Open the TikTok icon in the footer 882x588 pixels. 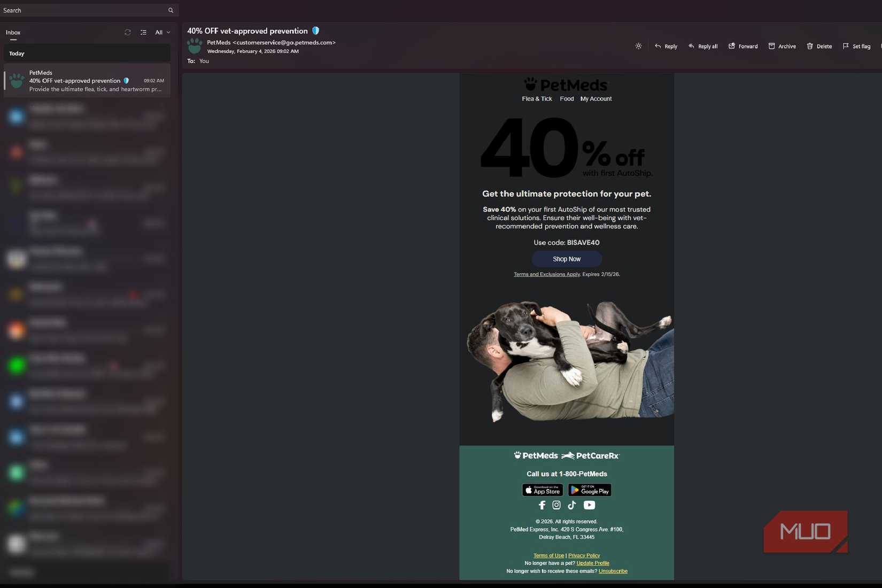[x=572, y=505]
